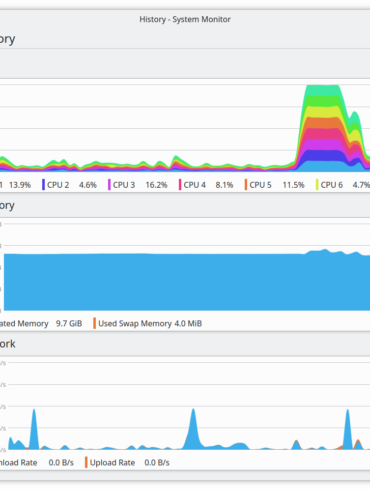Click the CPU 2 purple legend swatch
Screen dimensions: 370x490
pyautogui.click(x=43, y=185)
